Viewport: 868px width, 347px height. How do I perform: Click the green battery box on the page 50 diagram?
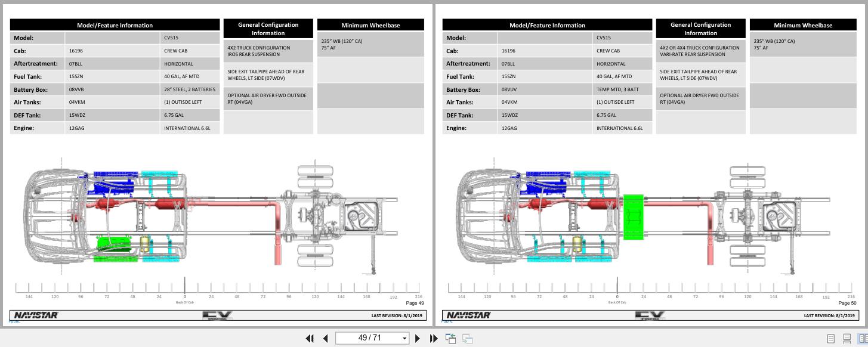(634, 217)
